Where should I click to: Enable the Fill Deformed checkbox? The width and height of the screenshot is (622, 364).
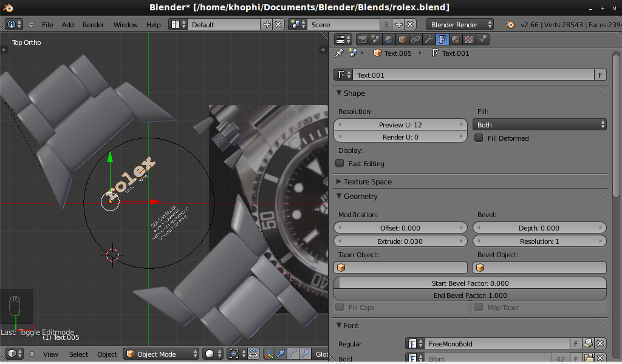[x=479, y=138]
